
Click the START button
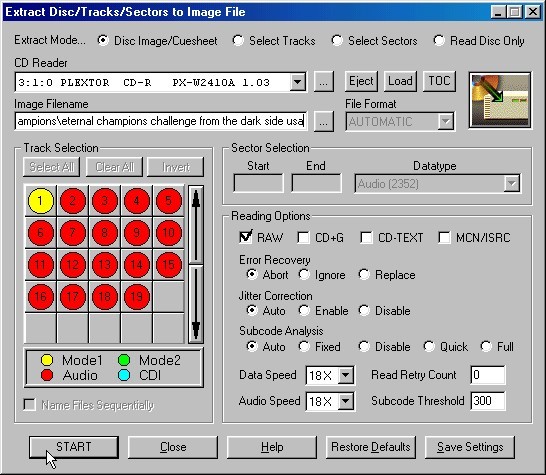74,447
